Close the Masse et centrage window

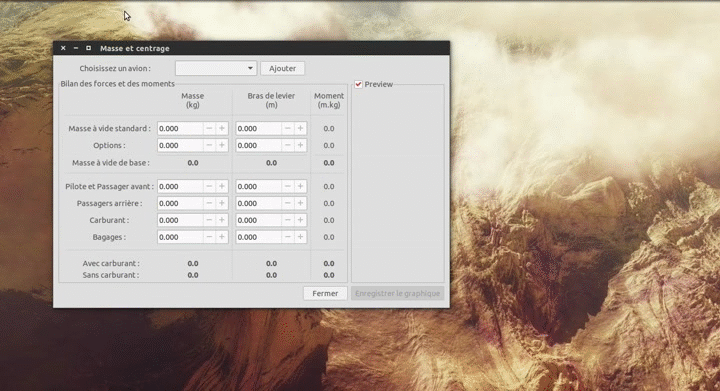(63, 48)
